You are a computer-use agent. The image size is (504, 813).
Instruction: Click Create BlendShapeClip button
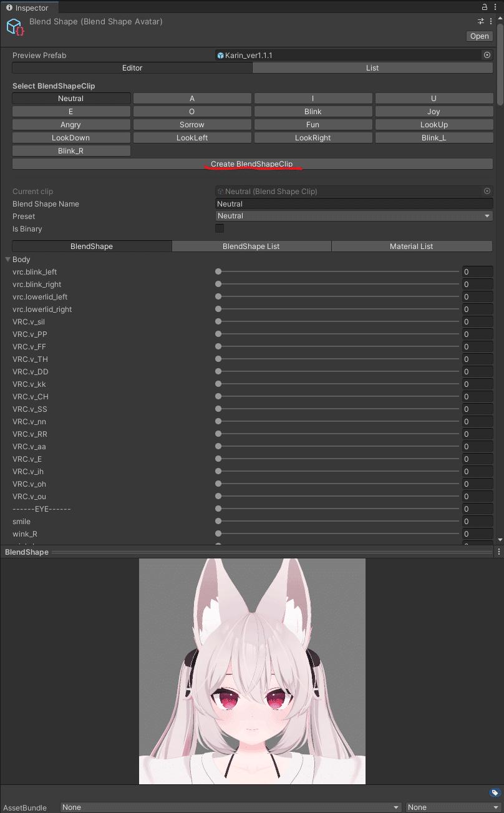251,164
